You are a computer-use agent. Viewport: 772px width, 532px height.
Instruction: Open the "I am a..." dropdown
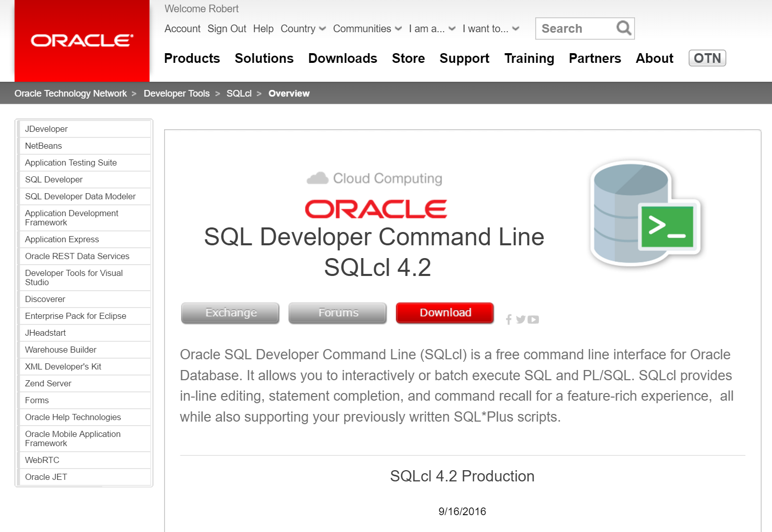click(432, 29)
